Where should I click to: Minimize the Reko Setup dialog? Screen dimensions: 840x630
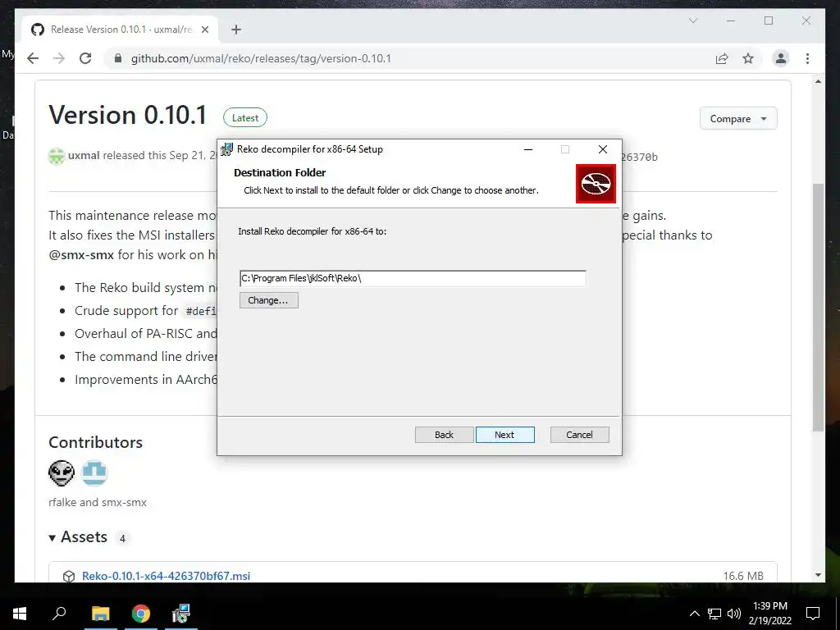pos(528,149)
